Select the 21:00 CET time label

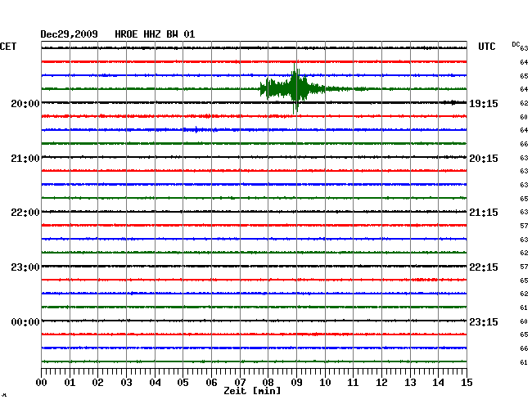click(25, 159)
